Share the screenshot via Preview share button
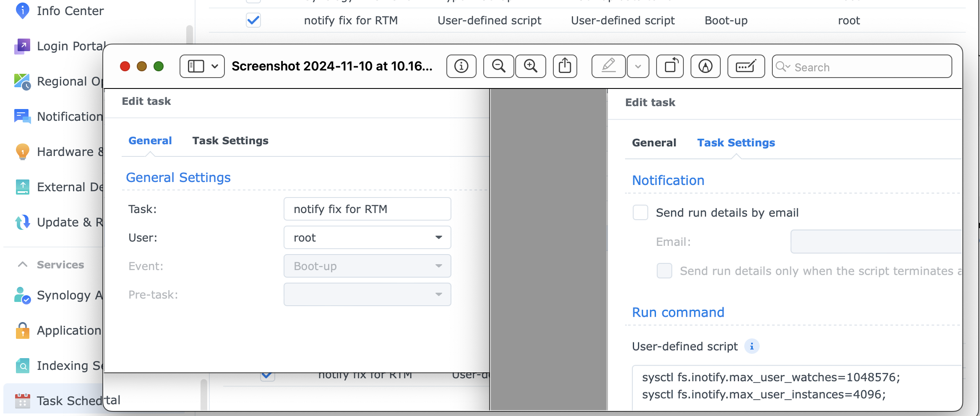The image size is (980, 416). coord(565,66)
